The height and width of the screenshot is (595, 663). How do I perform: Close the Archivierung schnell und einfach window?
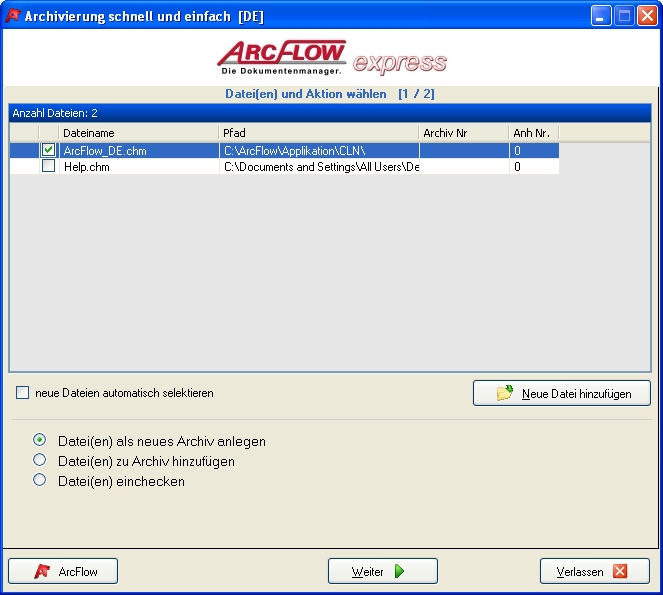pos(647,16)
